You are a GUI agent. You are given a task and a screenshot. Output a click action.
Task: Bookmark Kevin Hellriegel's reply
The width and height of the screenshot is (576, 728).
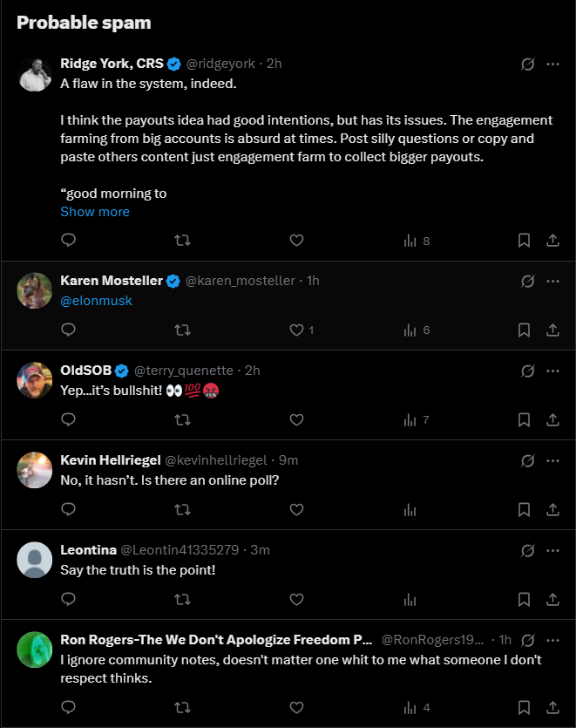point(524,509)
